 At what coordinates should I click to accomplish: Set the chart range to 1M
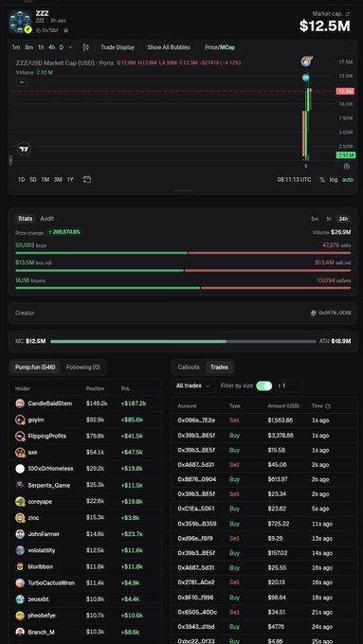point(45,180)
